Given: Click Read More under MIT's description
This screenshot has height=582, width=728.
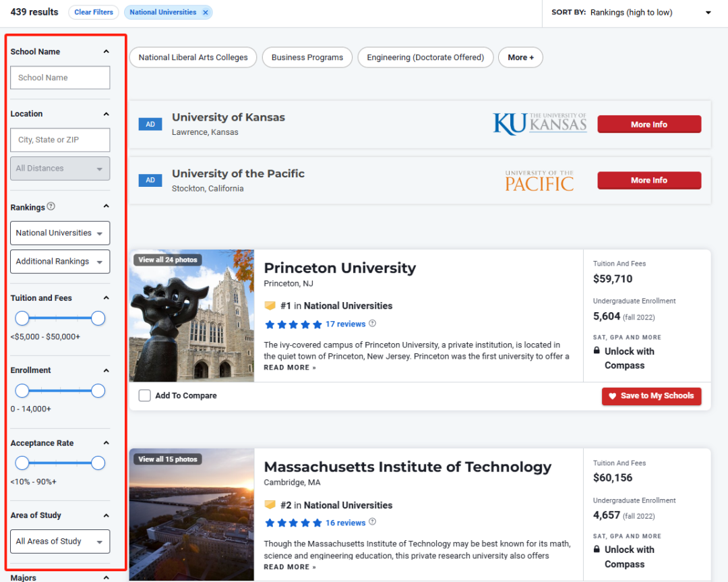Looking at the screenshot, I should (290, 566).
